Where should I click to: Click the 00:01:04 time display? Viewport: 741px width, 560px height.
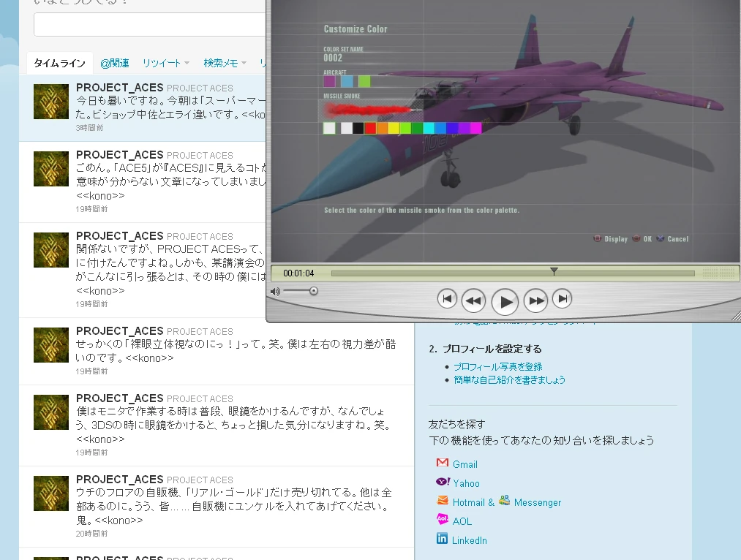click(298, 273)
